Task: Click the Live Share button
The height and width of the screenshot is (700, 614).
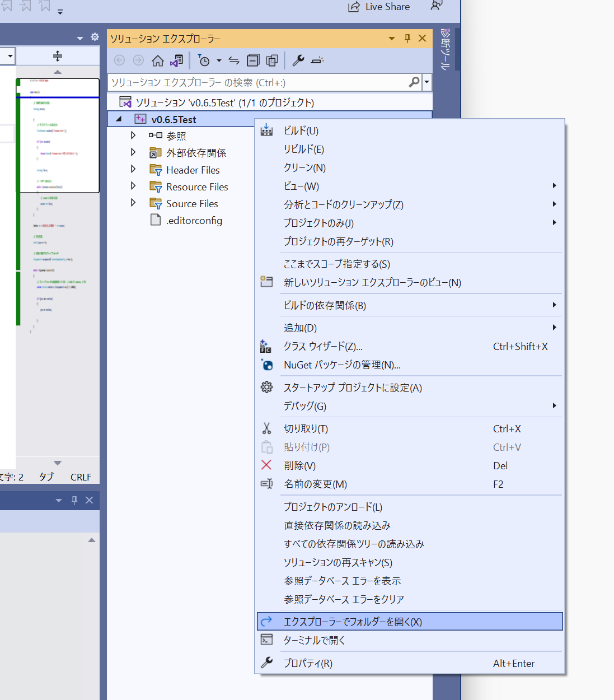Action: 379,7
